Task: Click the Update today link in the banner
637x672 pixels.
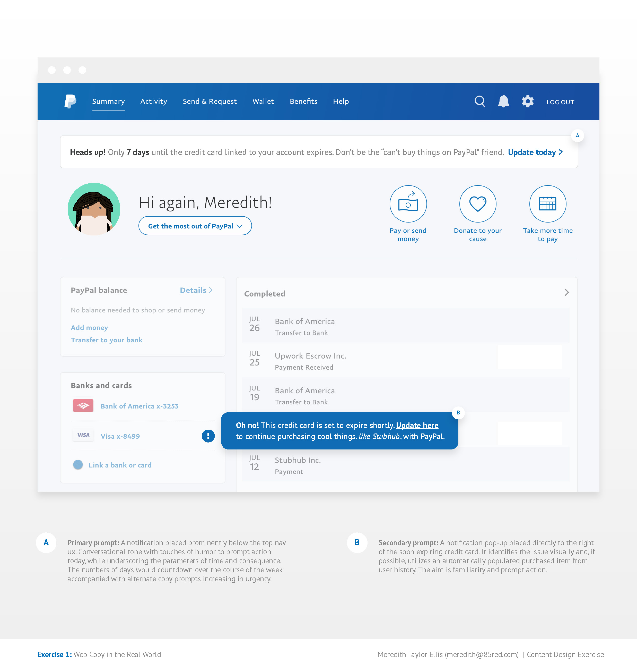Action: click(535, 152)
